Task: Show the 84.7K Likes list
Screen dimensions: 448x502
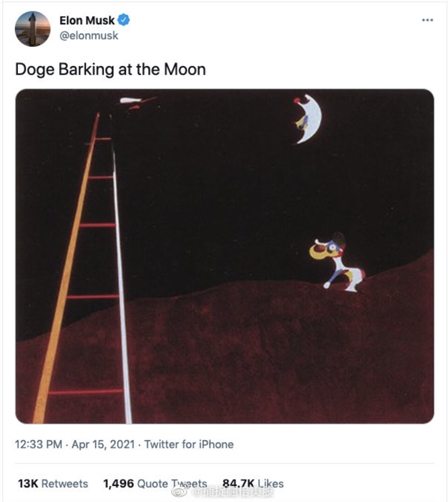Action: tap(253, 483)
